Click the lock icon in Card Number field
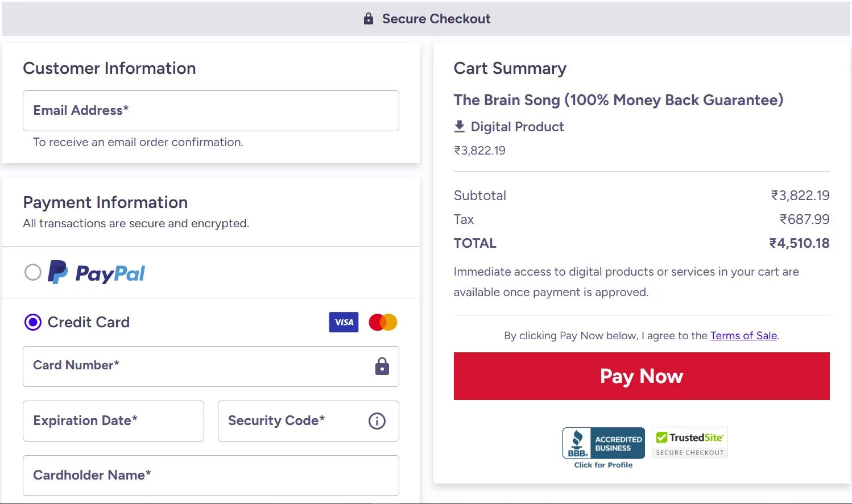Image resolution: width=852 pixels, height=504 pixels. pyautogui.click(x=381, y=366)
